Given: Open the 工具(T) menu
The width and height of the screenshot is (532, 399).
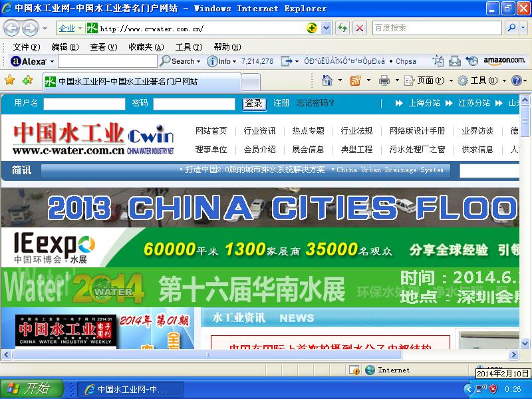Looking at the screenshot, I should tap(189, 47).
